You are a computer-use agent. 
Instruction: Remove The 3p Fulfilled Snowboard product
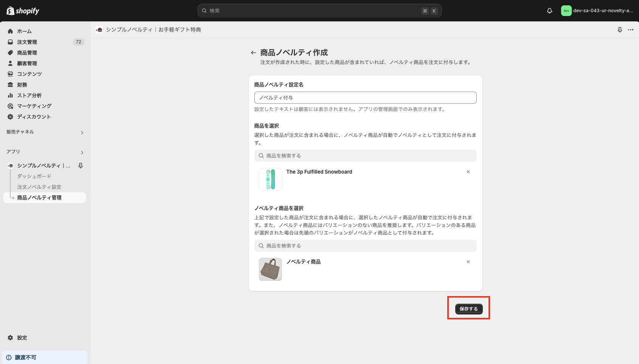(x=468, y=172)
